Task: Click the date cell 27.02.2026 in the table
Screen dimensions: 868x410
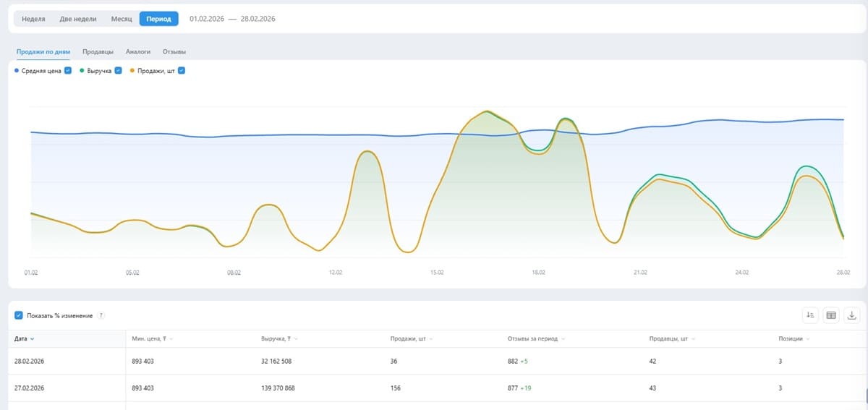Action: 30,388
